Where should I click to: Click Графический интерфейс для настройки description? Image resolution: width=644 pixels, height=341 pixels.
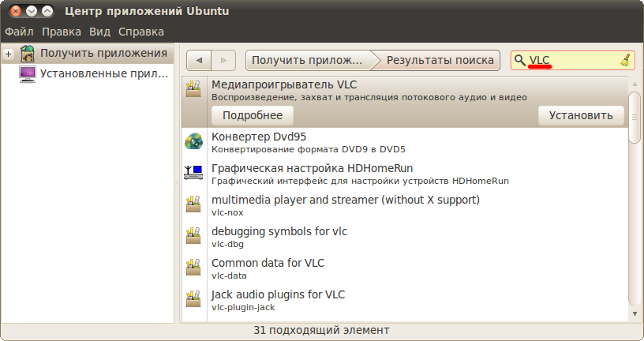tap(360, 182)
